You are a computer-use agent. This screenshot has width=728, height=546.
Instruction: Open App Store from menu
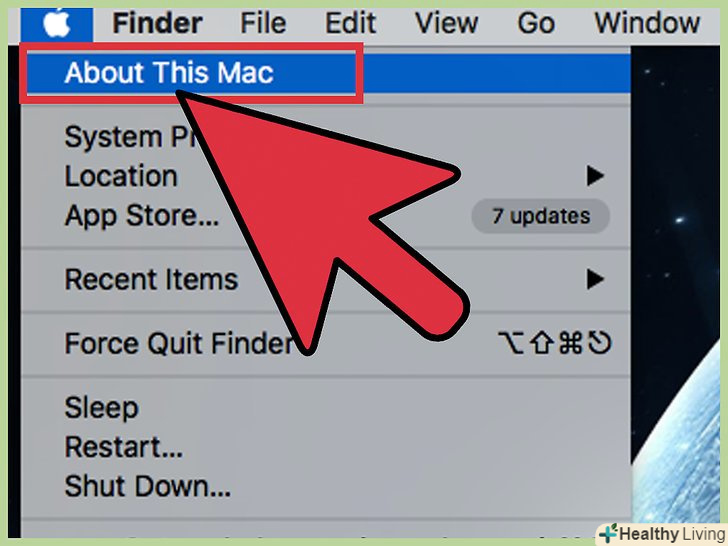[x=326, y=216]
